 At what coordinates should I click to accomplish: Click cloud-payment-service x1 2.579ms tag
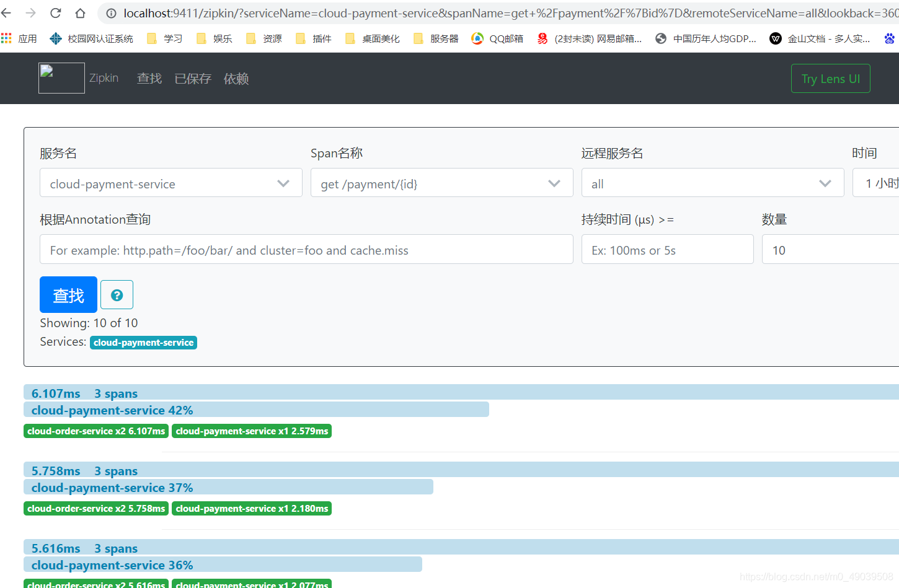(x=252, y=431)
